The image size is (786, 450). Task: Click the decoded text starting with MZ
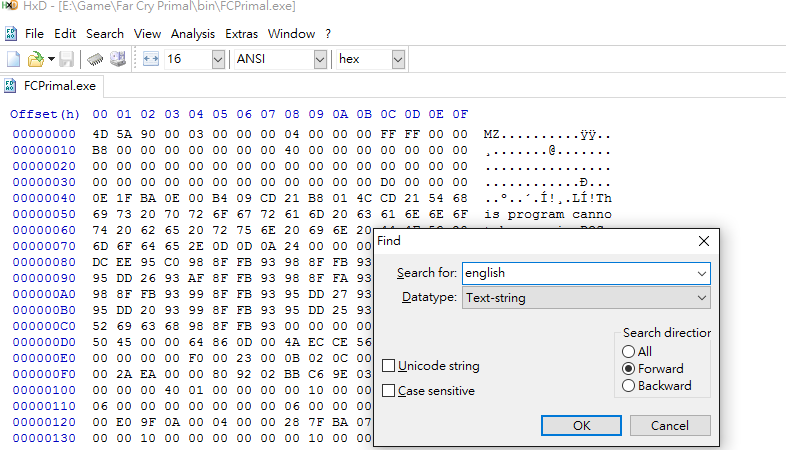[547, 134]
